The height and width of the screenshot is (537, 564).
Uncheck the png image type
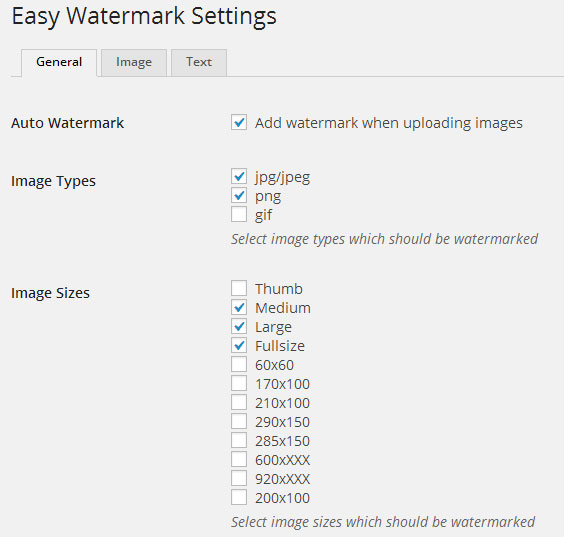[x=239, y=195]
